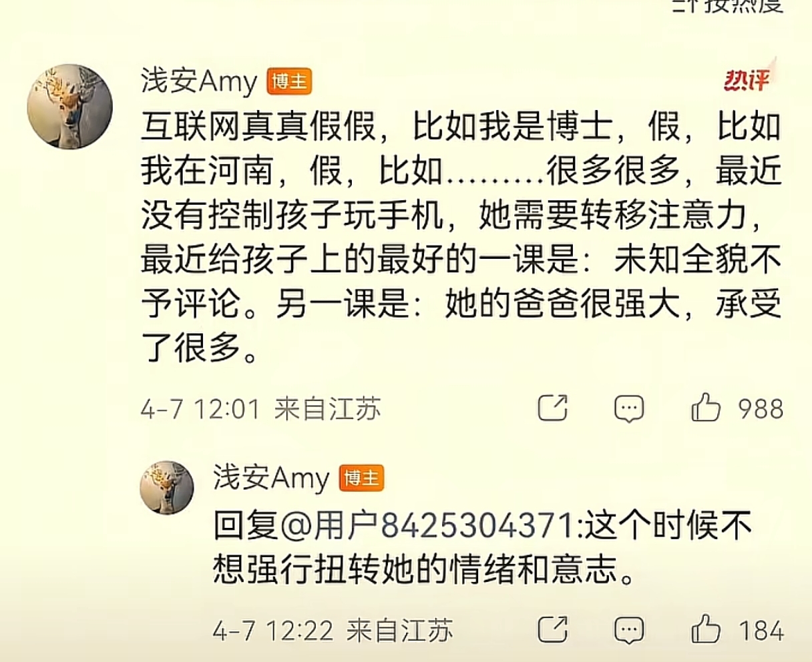Click the main comment text about 互联网真真假假
Viewport: 812px width, 662px height.
coord(461,237)
